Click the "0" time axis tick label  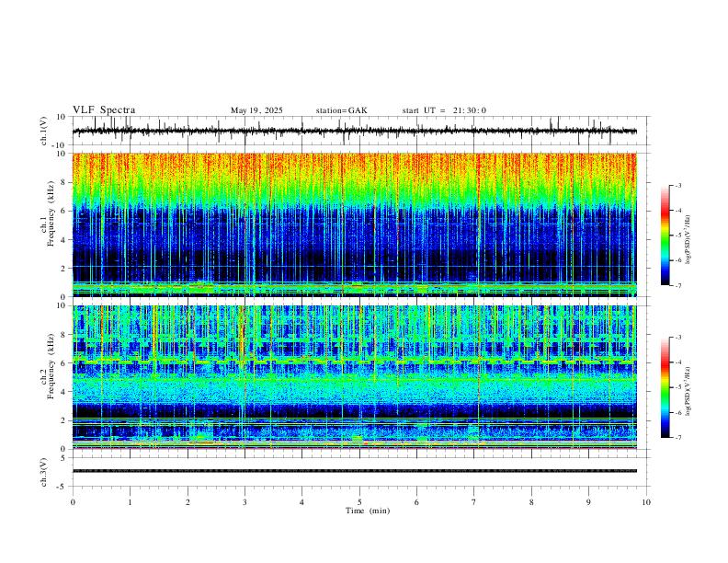tap(73, 502)
